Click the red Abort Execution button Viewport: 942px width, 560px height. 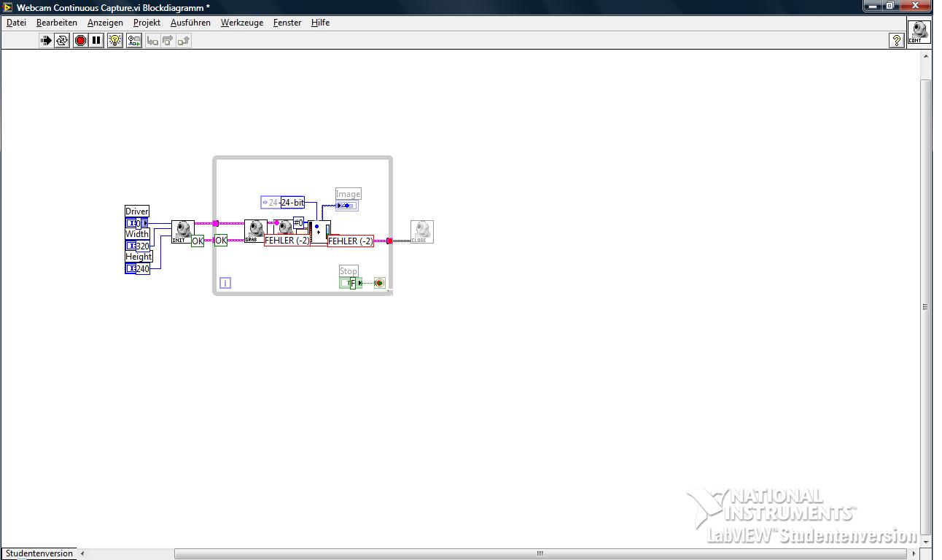pos(80,41)
